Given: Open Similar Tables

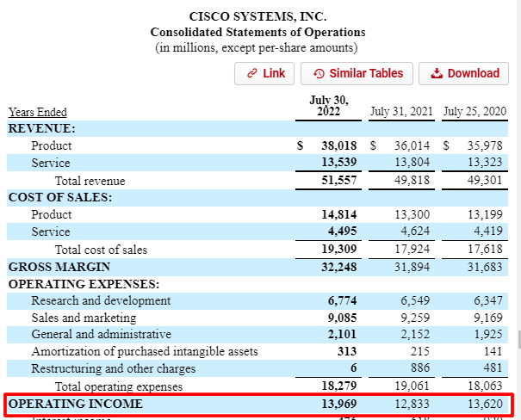Looking at the screenshot, I should click(357, 73).
